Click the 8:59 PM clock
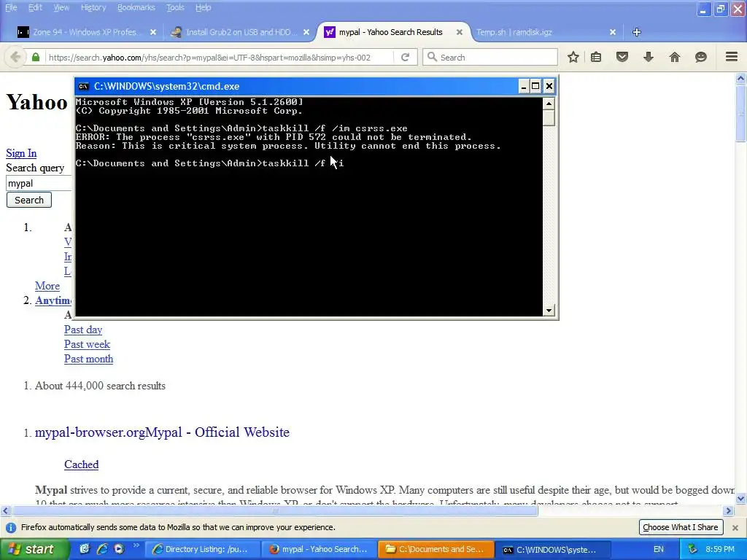 [720, 550]
